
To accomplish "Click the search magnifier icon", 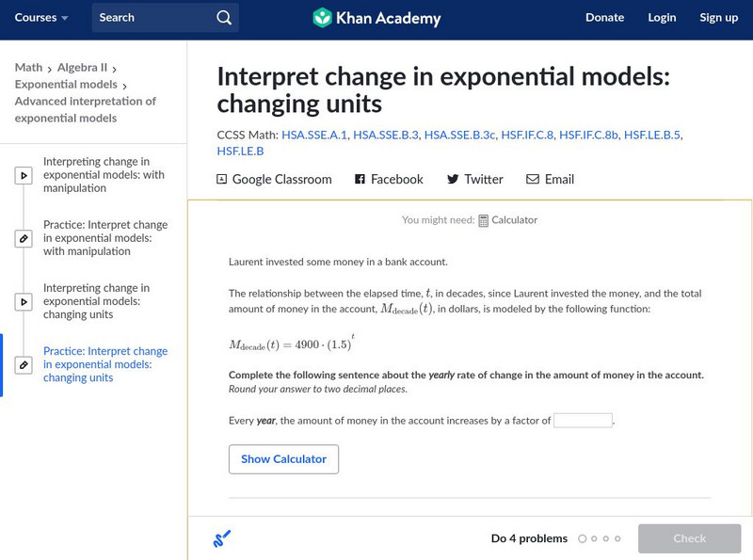I will point(223,18).
